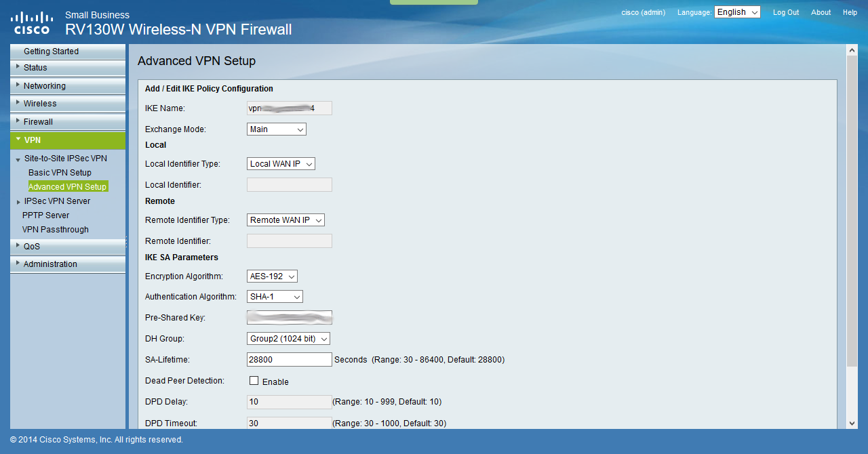This screenshot has height=454, width=868.
Task: Open IPSec VPN Server section
Action: pos(57,201)
